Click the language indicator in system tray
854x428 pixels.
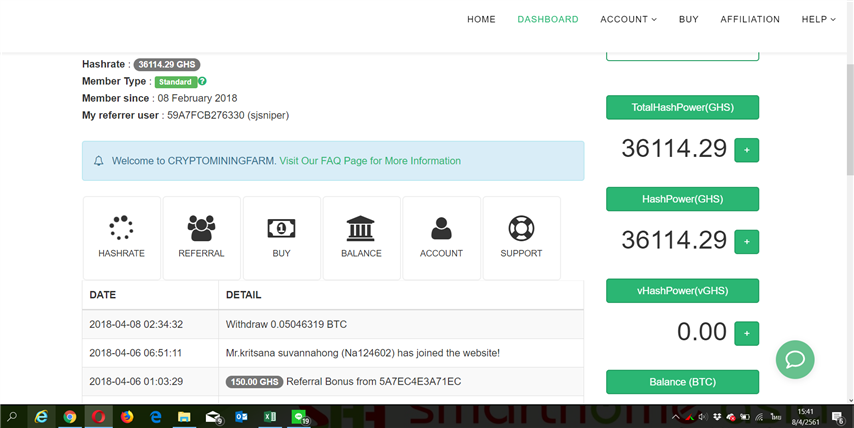pyautogui.click(x=776, y=417)
